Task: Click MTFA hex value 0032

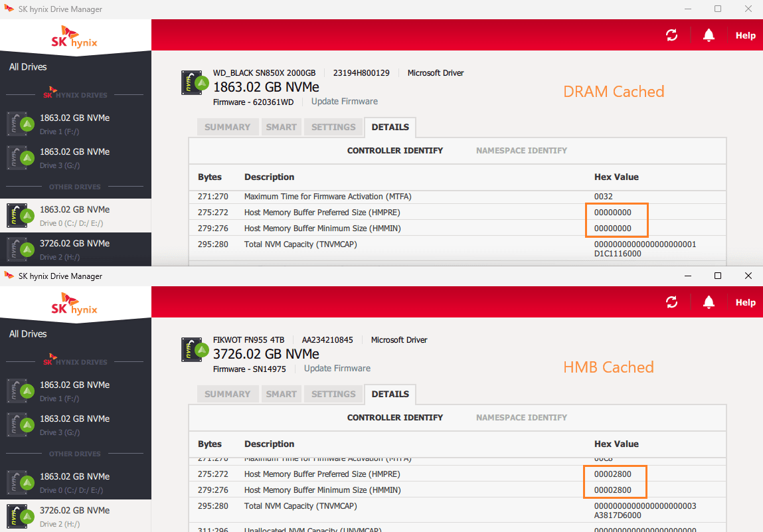Action: (x=604, y=197)
